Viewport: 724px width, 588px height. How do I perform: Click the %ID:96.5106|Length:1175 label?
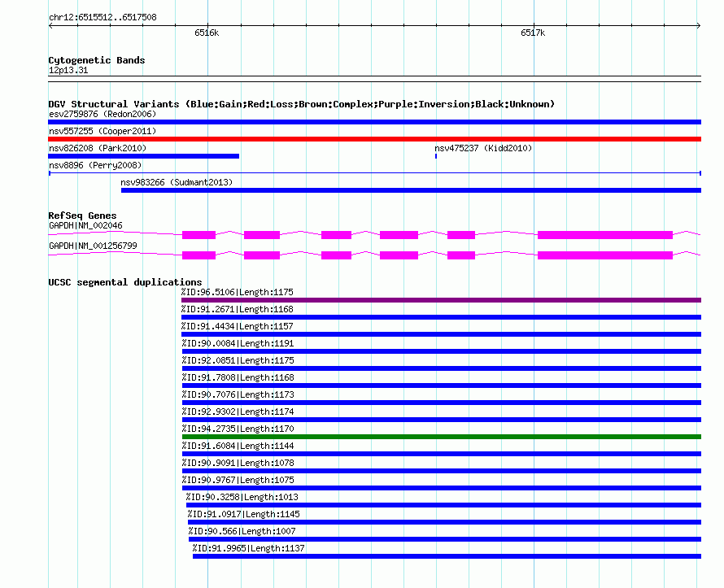click(x=238, y=292)
